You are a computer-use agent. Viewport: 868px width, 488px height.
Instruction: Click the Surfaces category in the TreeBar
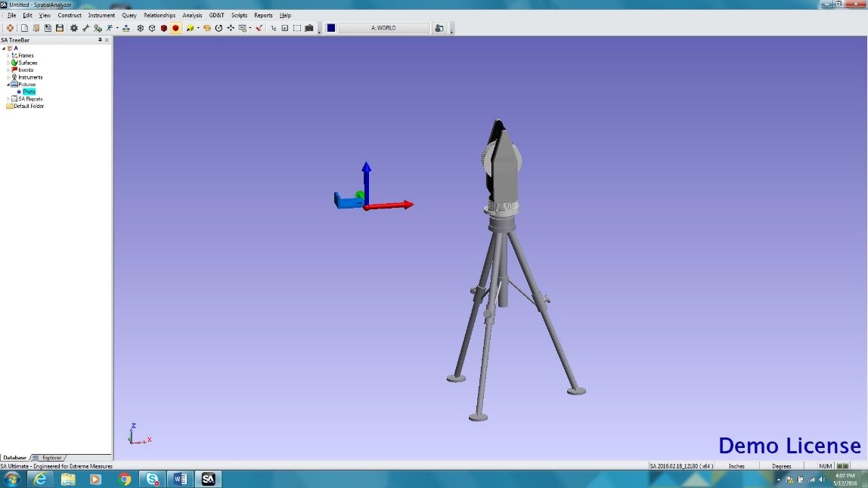pyautogui.click(x=26, y=63)
